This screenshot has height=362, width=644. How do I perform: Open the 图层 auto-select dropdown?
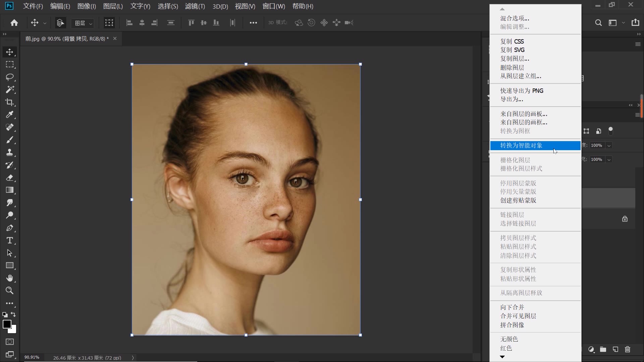[x=83, y=23]
